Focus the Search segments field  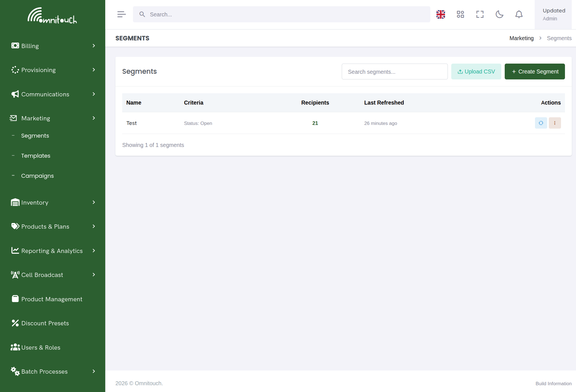[394, 72]
